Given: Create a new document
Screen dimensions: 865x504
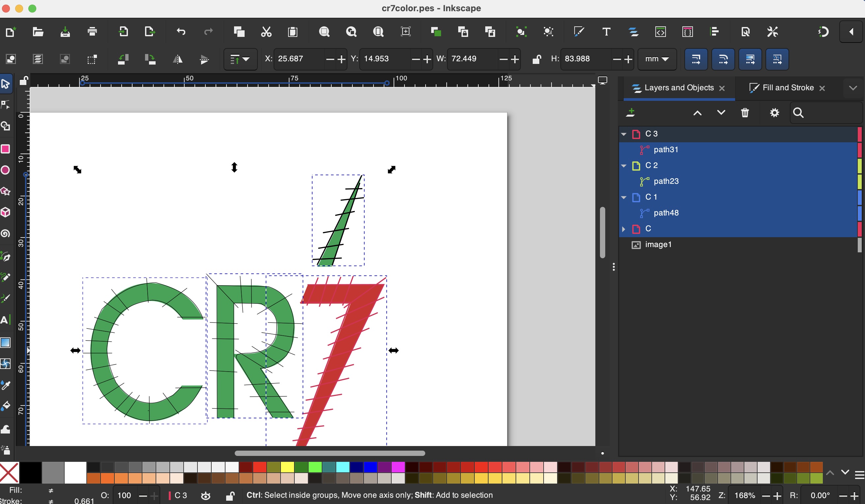Looking at the screenshot, I should (10, 32).
